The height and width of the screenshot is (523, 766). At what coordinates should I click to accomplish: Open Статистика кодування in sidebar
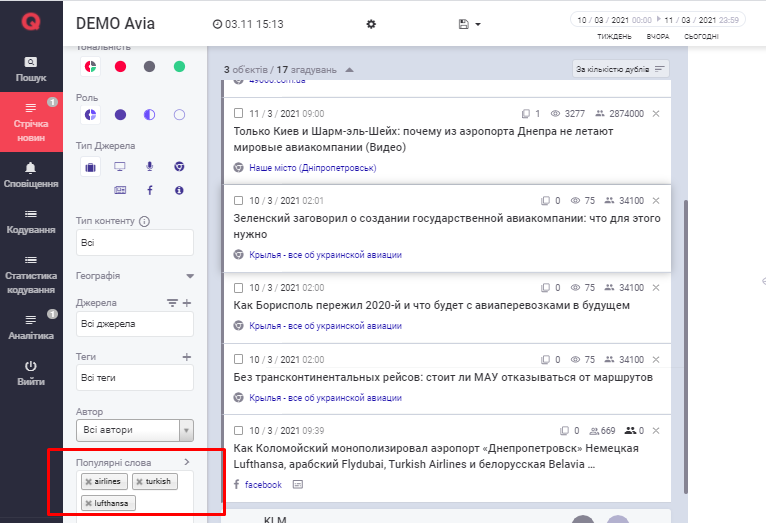pyautogui.click(x=31, y=276)
